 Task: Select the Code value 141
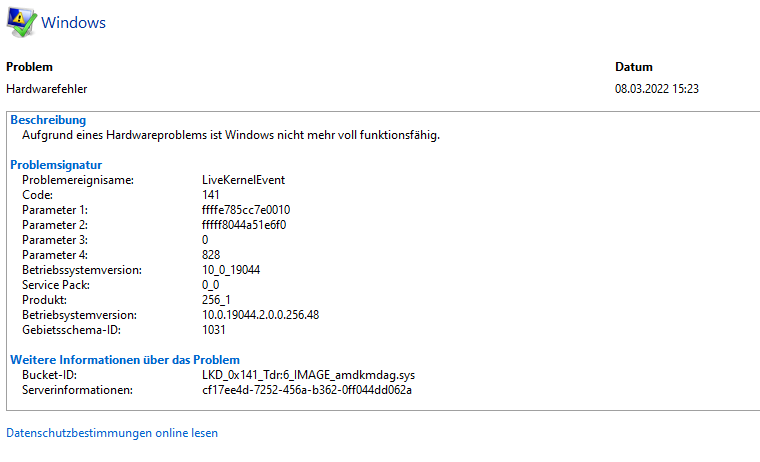pyautogui.click(x=211, y=195)
